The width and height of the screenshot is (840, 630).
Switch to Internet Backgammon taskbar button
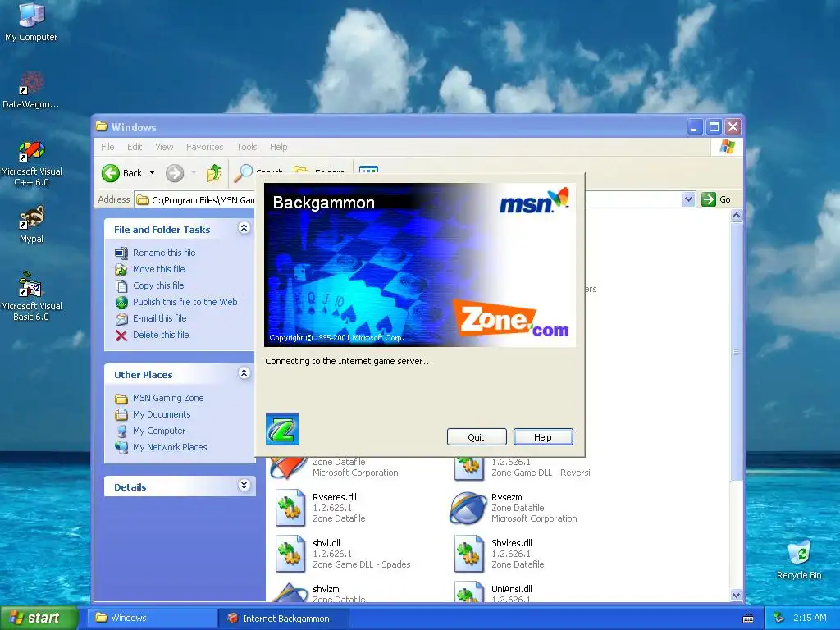[x=285, y=619]
